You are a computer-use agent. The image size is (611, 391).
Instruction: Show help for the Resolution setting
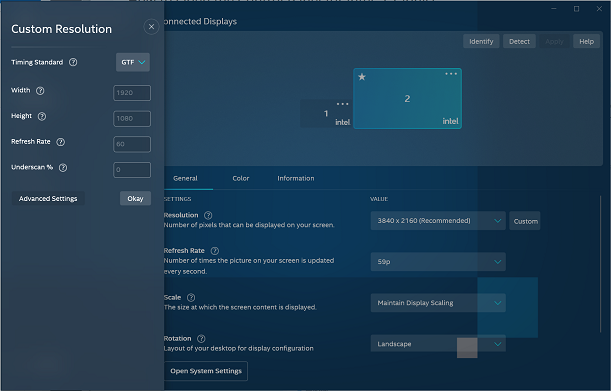(208, 215)
